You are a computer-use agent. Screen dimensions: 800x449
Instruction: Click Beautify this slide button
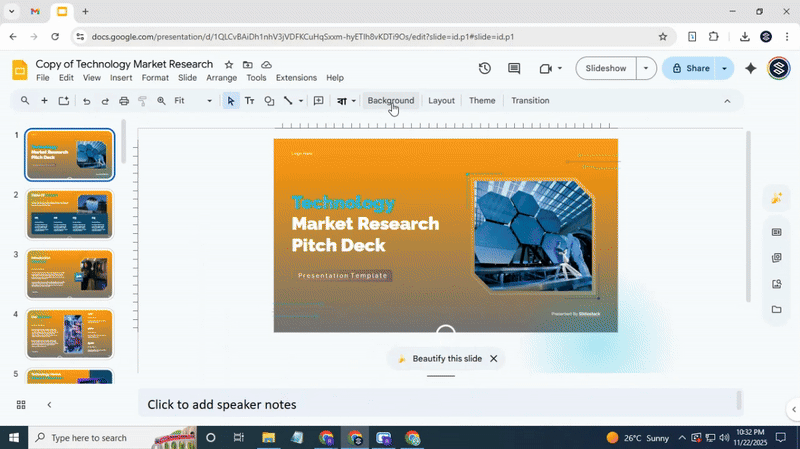439,358
